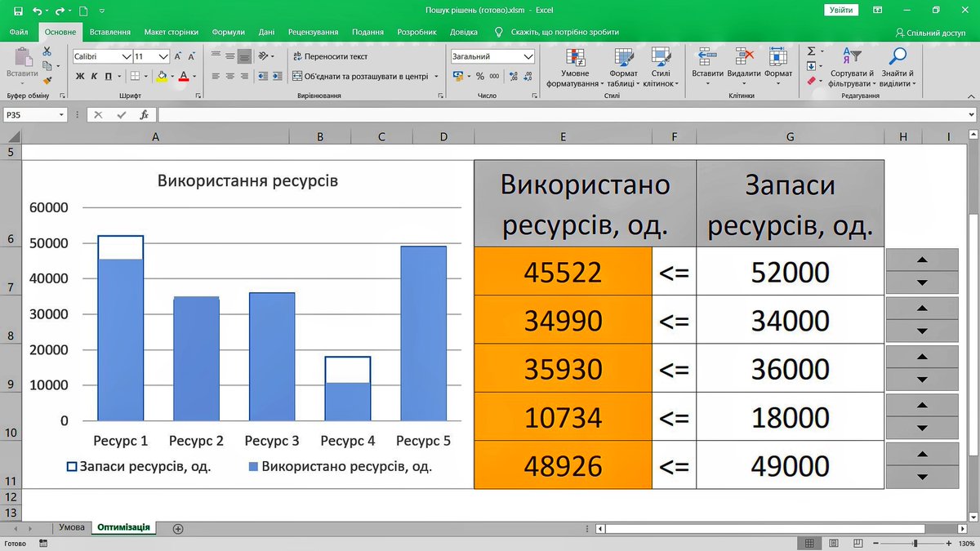The image size is (980, 551).
Task: Center text horizontally
Action: point(230,76)
